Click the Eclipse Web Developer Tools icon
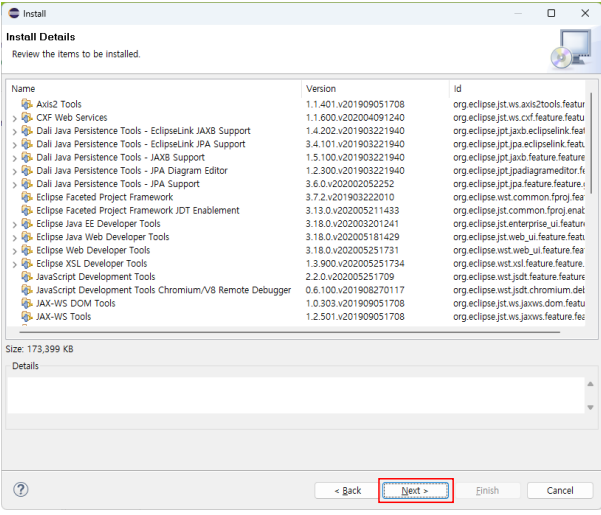The width and height of the screenshot is (601, 515). (27, 250)
